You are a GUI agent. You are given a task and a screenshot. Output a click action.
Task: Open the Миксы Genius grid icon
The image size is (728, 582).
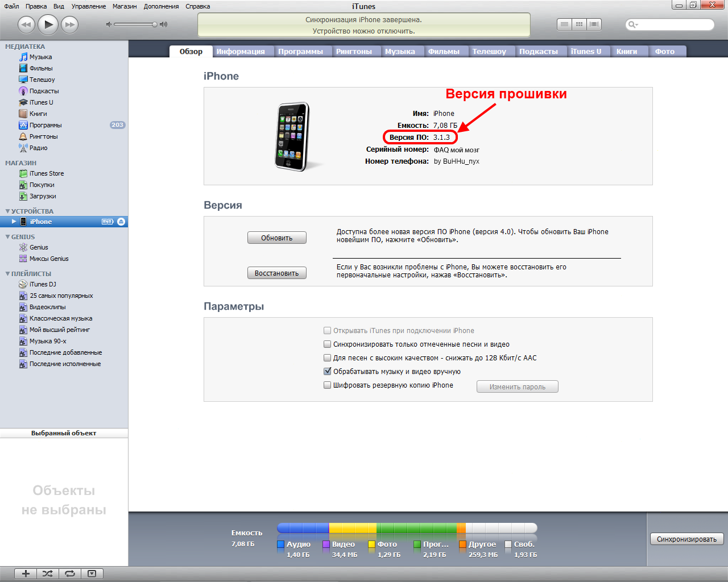pyautogui.click(x=23, y=259)
